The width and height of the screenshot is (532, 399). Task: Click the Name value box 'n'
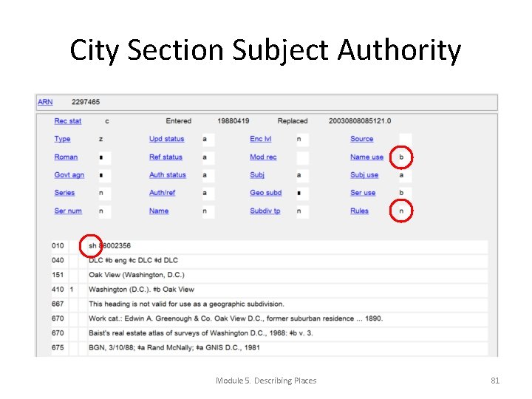pyautogui.click(x=208, y=211)
